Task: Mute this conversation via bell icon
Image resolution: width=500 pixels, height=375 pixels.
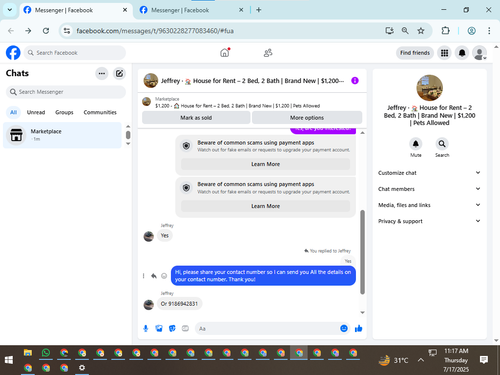Action: 416,144
